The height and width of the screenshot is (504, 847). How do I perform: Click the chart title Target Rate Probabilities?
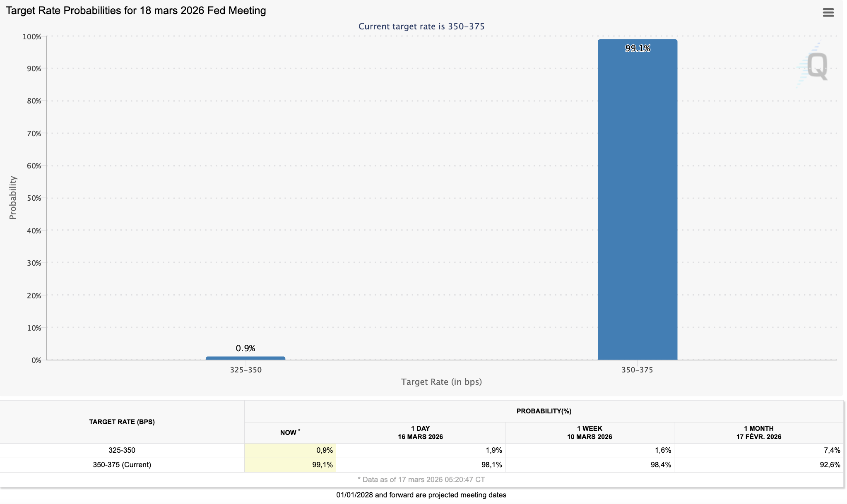point(136,10)
